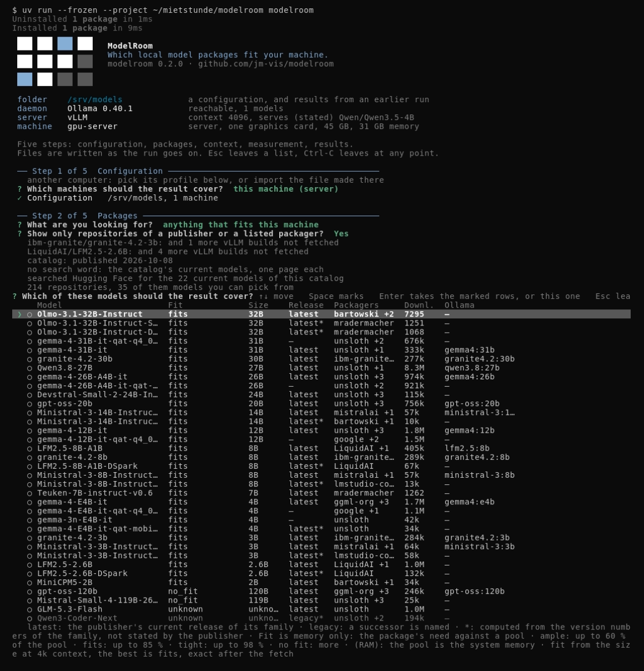Viewport: 644px width, 671px height.
Task: Click the granite4.2:30b Ollama tag
Action: [480, 359]
